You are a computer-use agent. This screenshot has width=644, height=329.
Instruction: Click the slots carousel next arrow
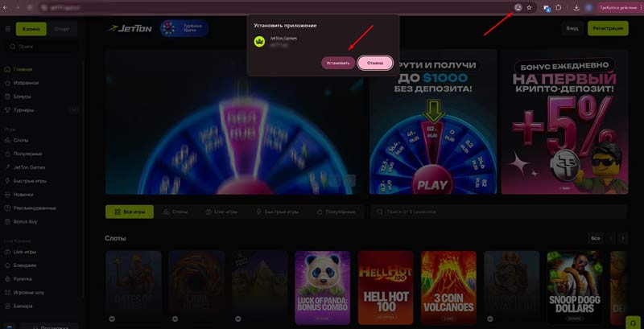pos(623,238)
